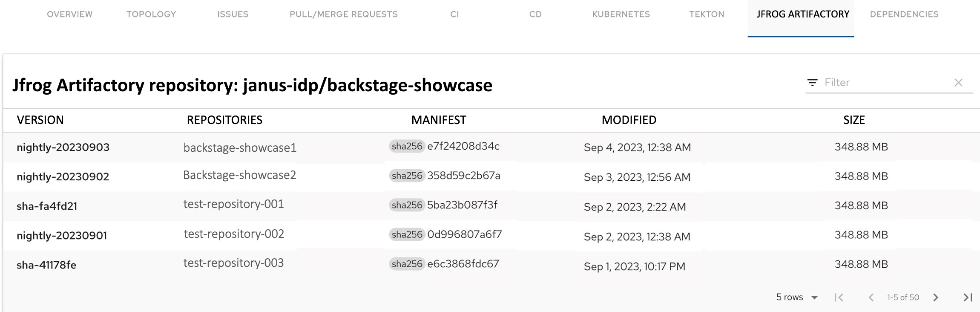Screen dimensions: 980x312
Task: Open the Dependencies tab
Action: (904, 14)
